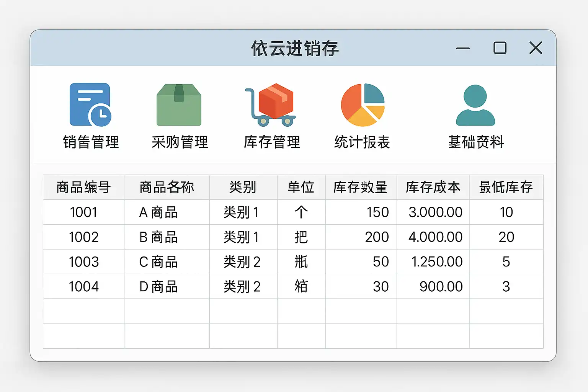Maximize the 依云进销存 window
Screen dimensions: 588x392
pos(500,48)
